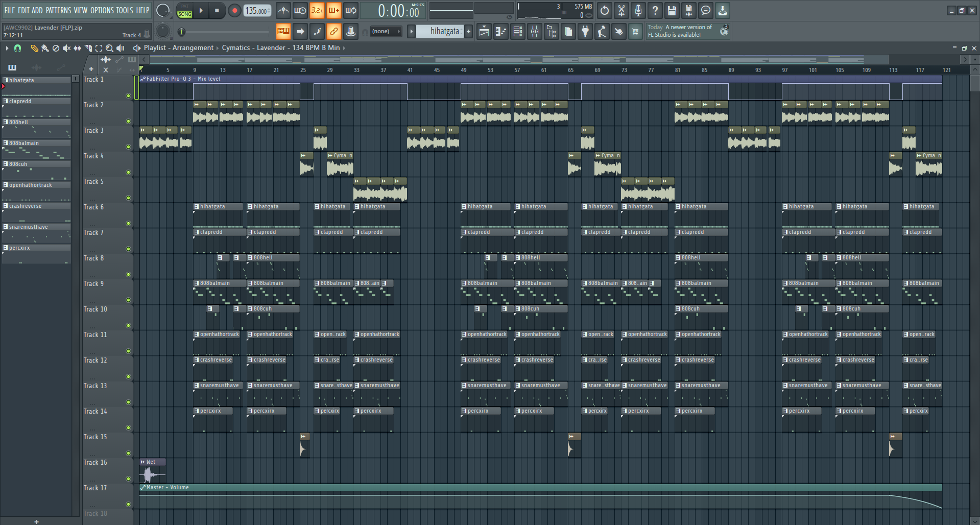The height and width of the screenshot is (525, 980).
Task: Toggle wait for input to start playing
Action: [300, 10]
